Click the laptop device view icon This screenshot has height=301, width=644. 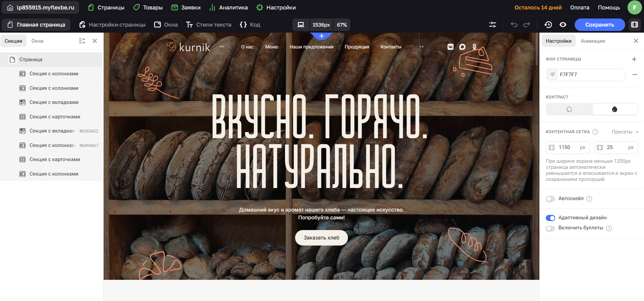click(x=301, y=25)
